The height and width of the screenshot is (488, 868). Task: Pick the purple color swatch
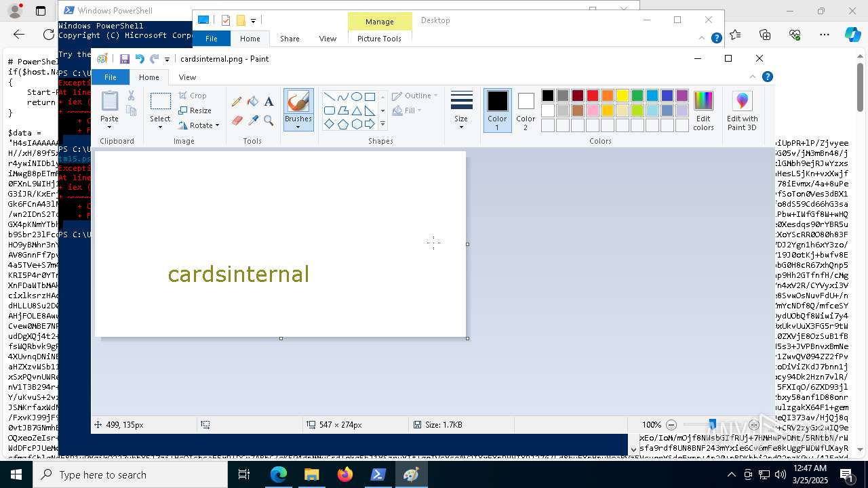pyautogui.click(x=682, y=96)
